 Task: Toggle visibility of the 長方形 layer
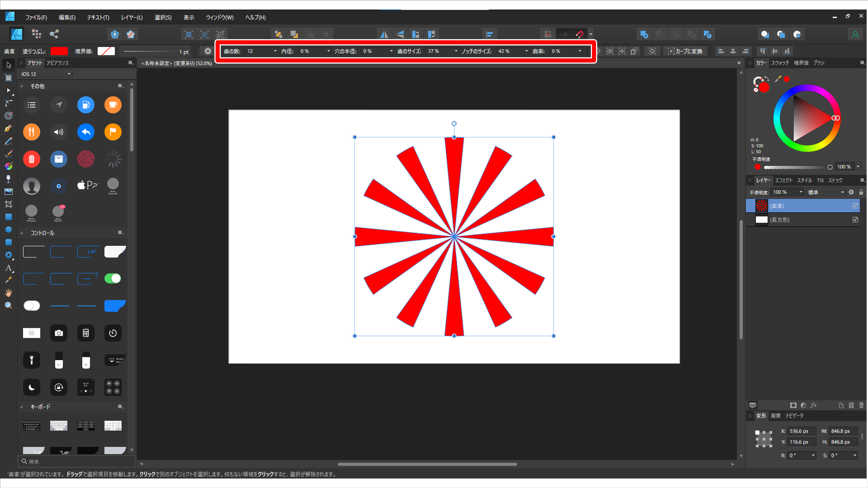(855, 220)
